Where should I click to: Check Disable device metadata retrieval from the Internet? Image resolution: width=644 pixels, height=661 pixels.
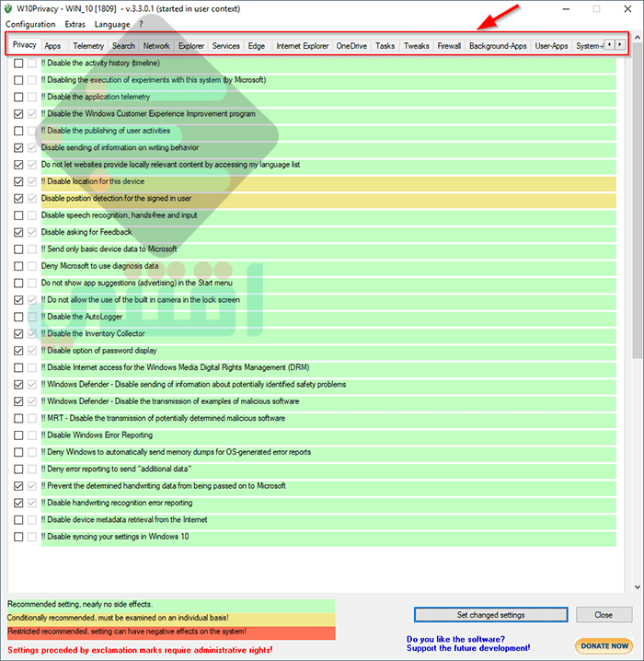[18, 520]
